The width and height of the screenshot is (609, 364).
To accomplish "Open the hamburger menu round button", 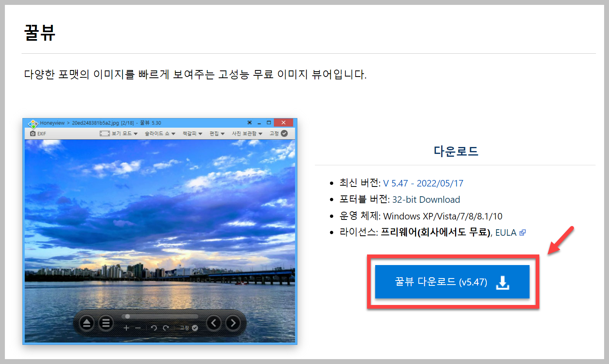I will pos(106,323).
